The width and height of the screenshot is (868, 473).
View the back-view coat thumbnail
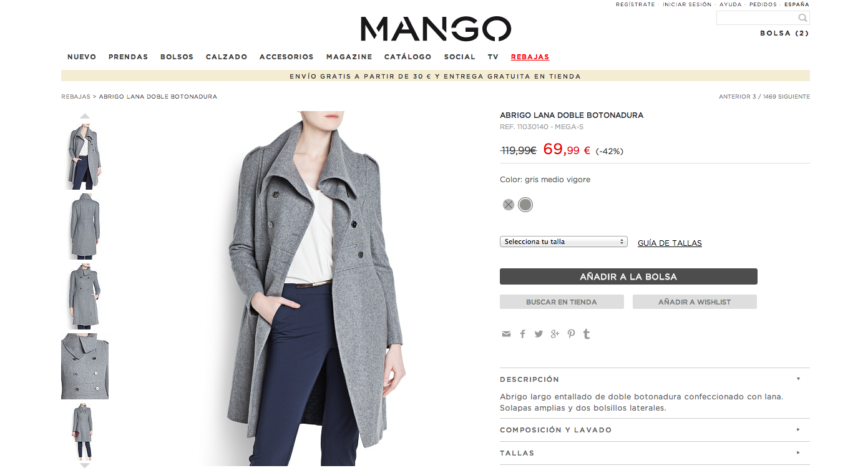click(84, 226)
